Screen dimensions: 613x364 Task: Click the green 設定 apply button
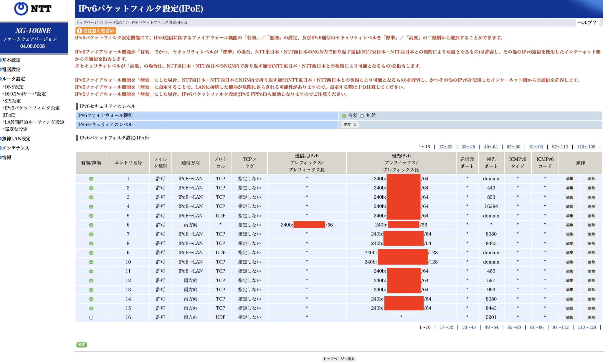point(82,345)
